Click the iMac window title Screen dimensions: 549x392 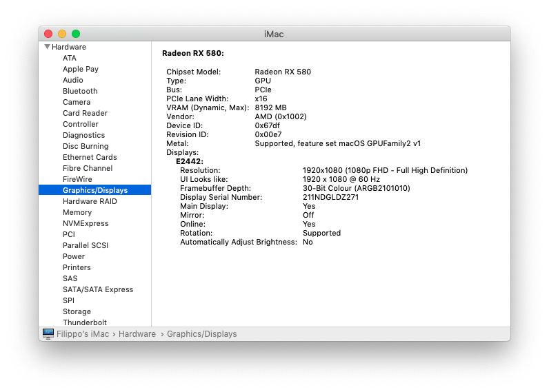coord(274,34)
